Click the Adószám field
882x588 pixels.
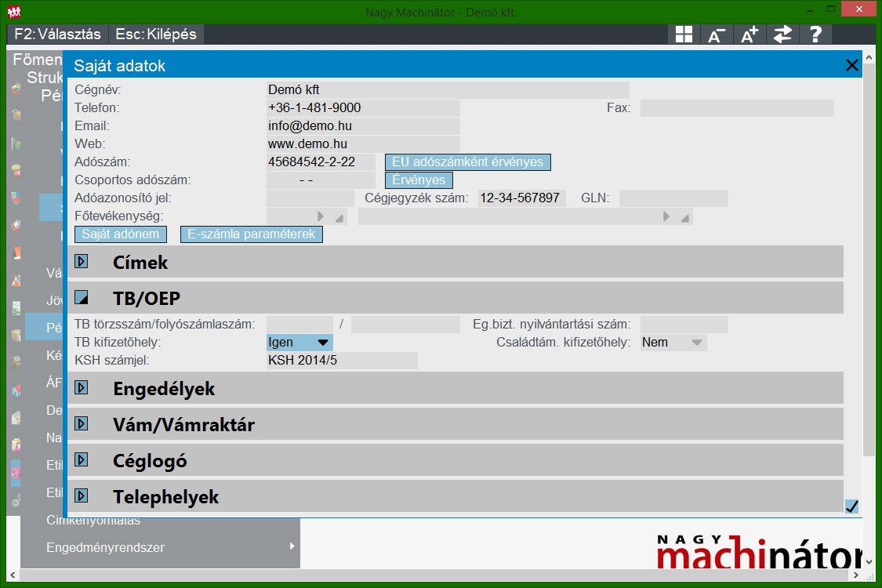[321, 162]
